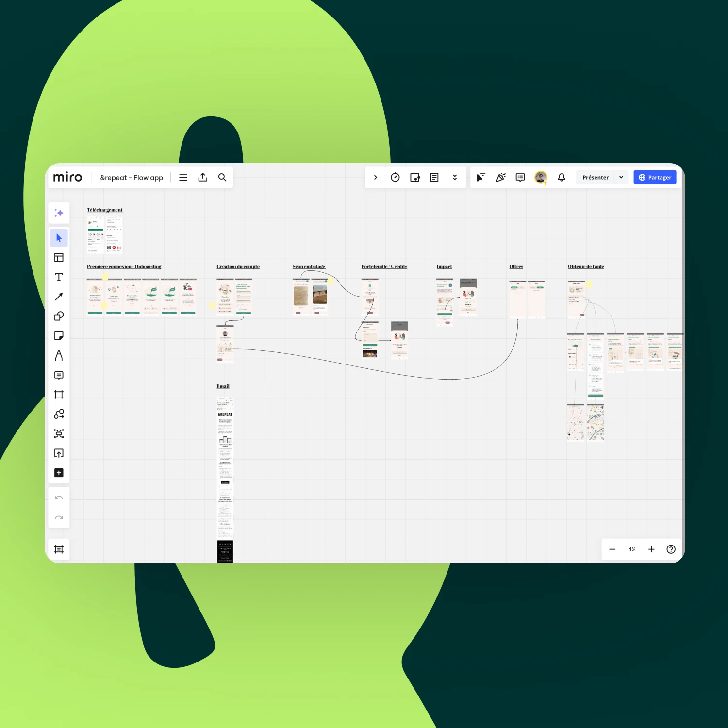Choose the connection line arrow tool
728x728 pixels.
click(x=59, y=297)
